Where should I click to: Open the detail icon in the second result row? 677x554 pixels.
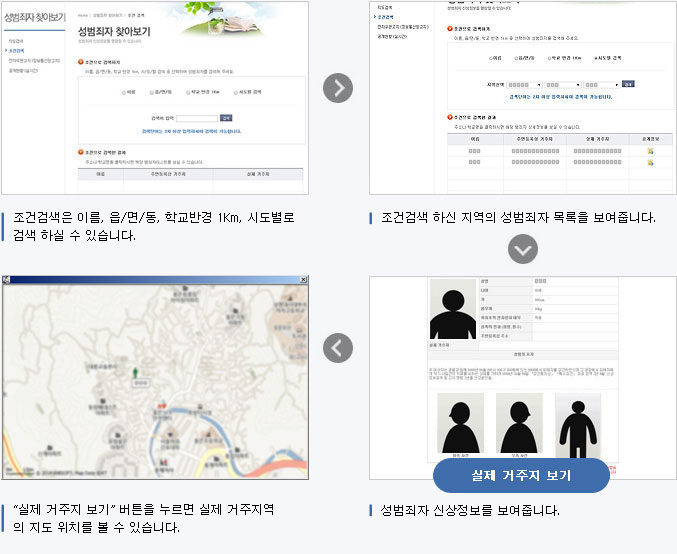click(650, 162)
